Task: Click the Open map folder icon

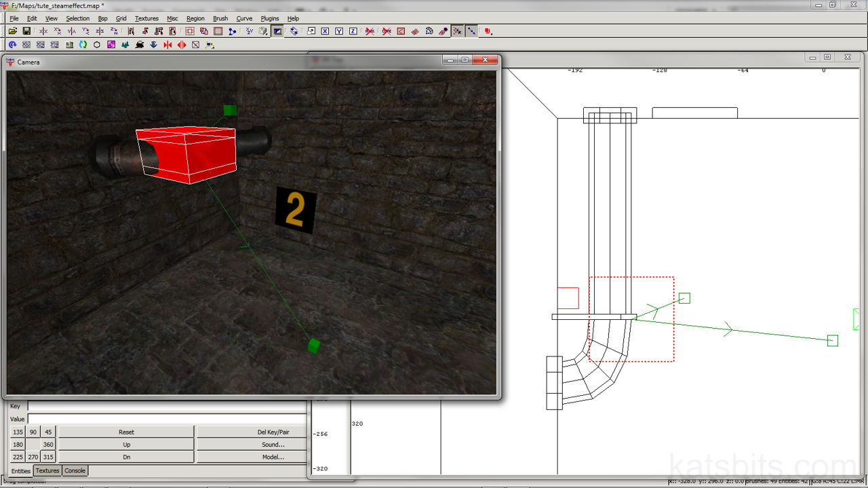Action: tap(12, 31)
